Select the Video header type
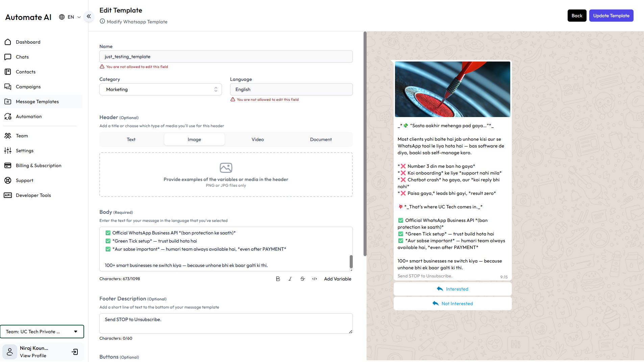The width and height of the screenshot is (644, 362). [257, 139]
